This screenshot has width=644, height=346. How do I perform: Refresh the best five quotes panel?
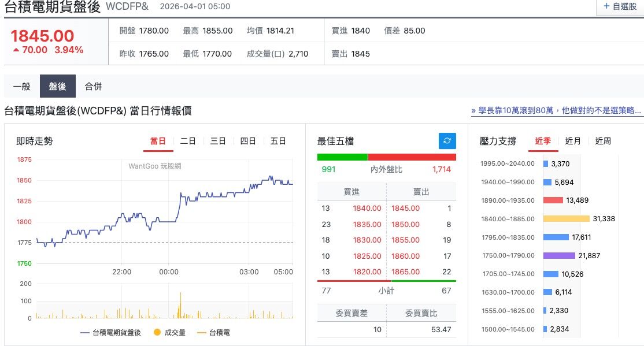(447, 141)
